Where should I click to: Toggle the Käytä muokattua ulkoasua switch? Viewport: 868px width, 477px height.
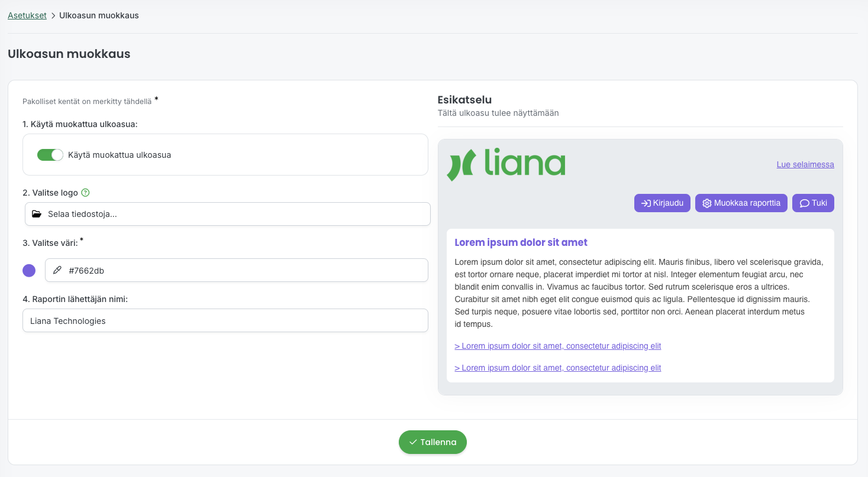(x=50, y=155)
